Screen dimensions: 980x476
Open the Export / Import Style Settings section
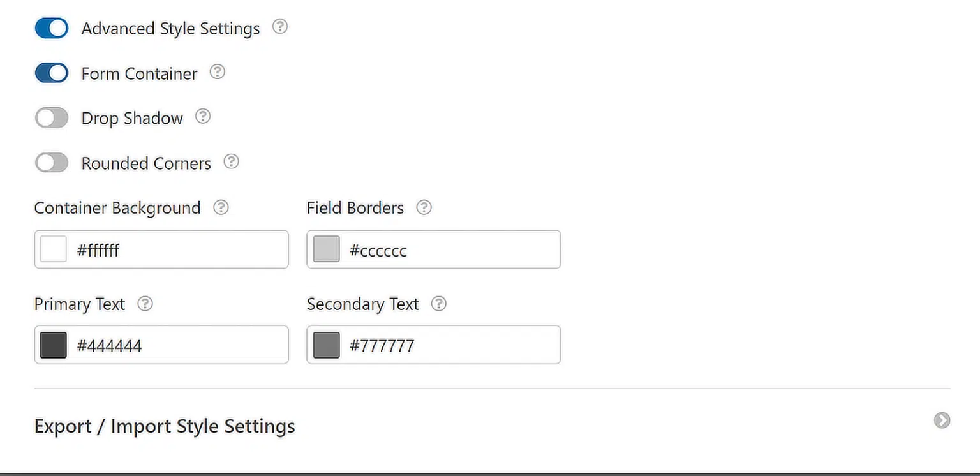pos(165,426)
